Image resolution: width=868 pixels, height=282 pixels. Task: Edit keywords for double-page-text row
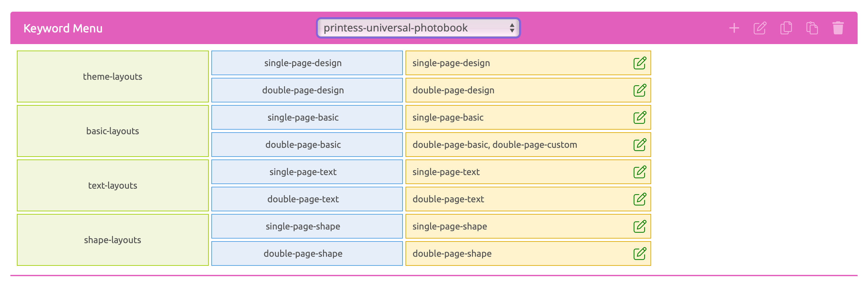point(639,199)
